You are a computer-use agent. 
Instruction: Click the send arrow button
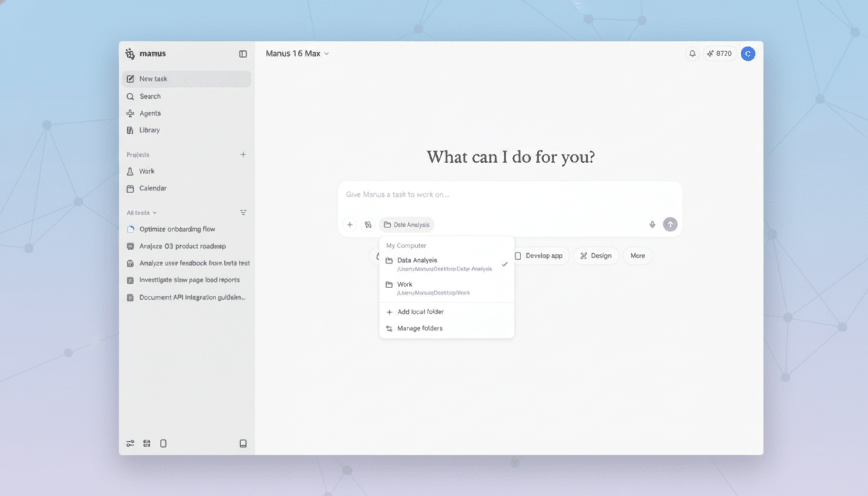click(670, 224)
